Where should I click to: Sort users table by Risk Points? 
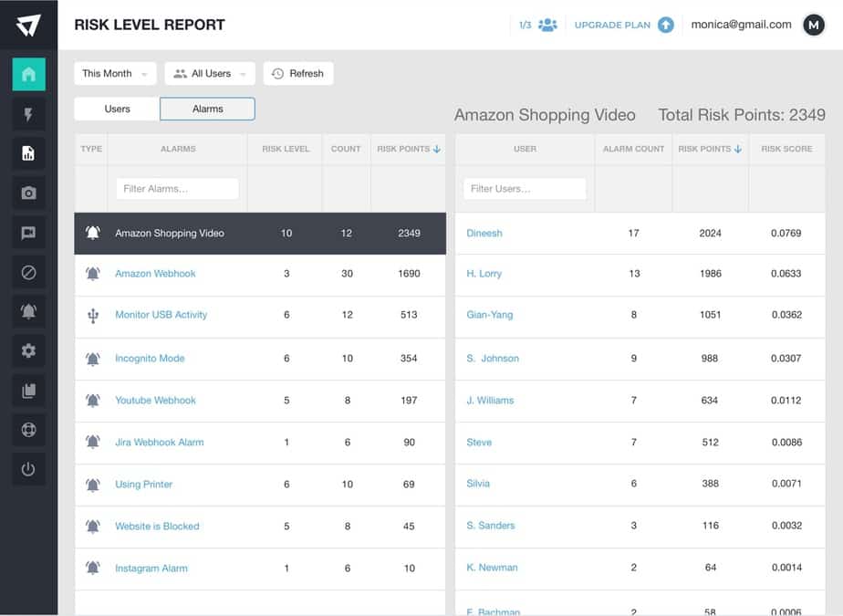pyautogui.click(x=710, y=149)
